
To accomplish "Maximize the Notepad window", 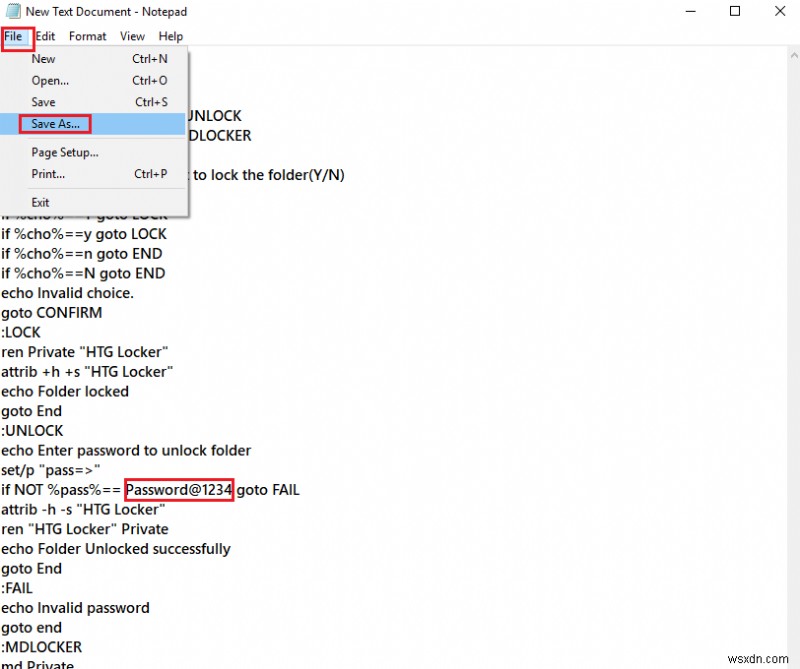I will tap(735, 11).
